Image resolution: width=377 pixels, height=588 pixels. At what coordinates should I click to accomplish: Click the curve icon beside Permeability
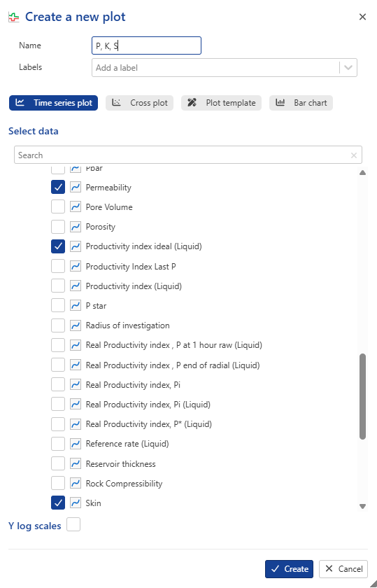click(76, 187)
